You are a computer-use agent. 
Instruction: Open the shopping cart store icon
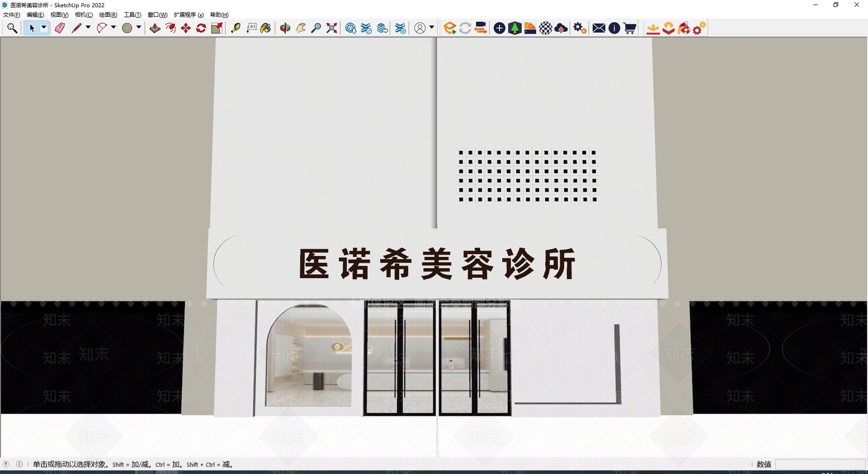630,28
